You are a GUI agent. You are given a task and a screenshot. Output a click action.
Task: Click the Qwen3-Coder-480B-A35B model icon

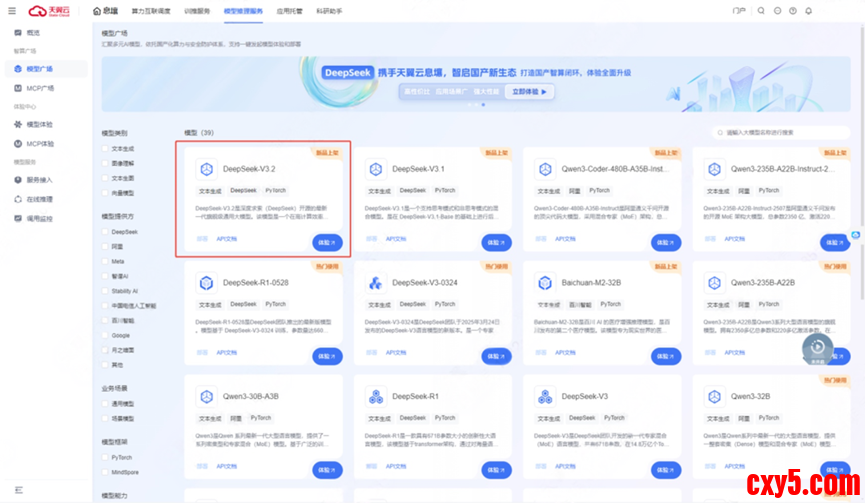tap(545, 169)
